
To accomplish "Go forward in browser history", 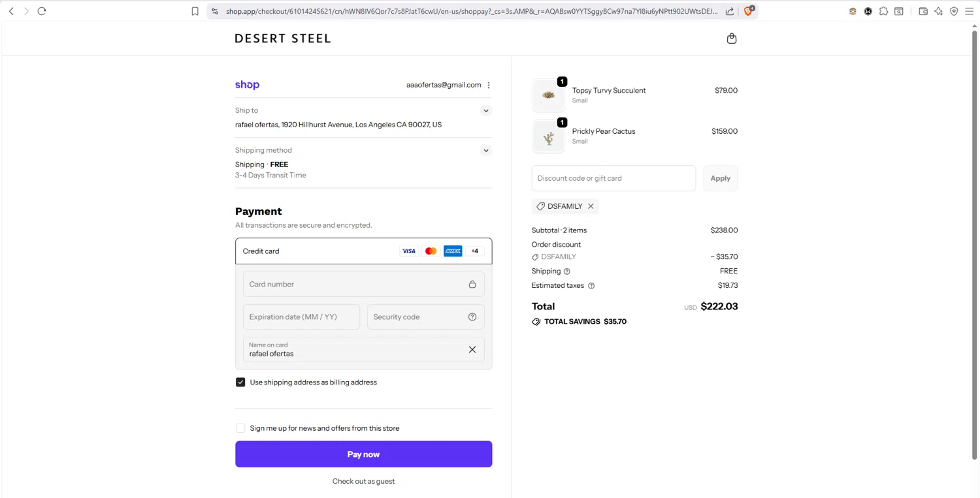I will pos(26,11).
